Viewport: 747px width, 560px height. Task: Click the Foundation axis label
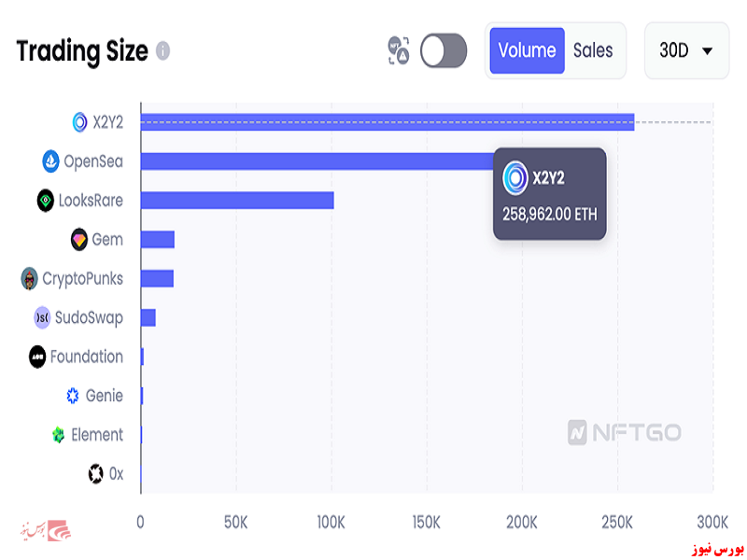click(87, 357)
